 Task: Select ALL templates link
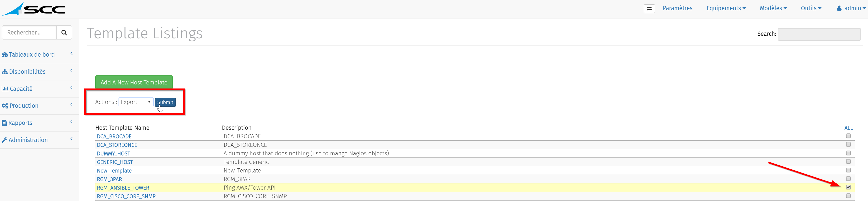click(x=848, y=128)
